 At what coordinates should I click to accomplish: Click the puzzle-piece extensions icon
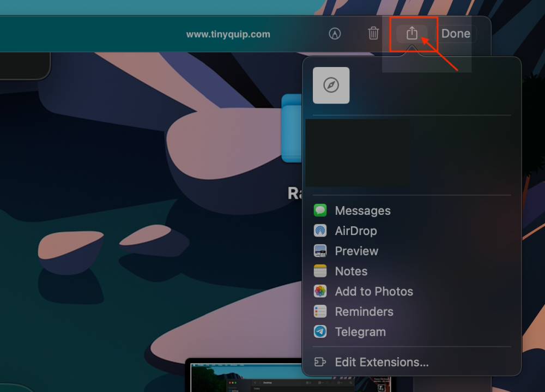point(320,362)
